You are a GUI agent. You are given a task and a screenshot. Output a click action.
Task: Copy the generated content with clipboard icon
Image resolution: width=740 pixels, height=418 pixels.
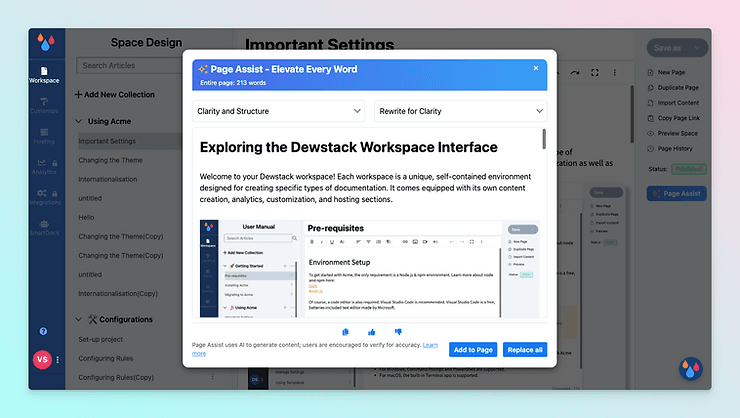tap(345, 332)
